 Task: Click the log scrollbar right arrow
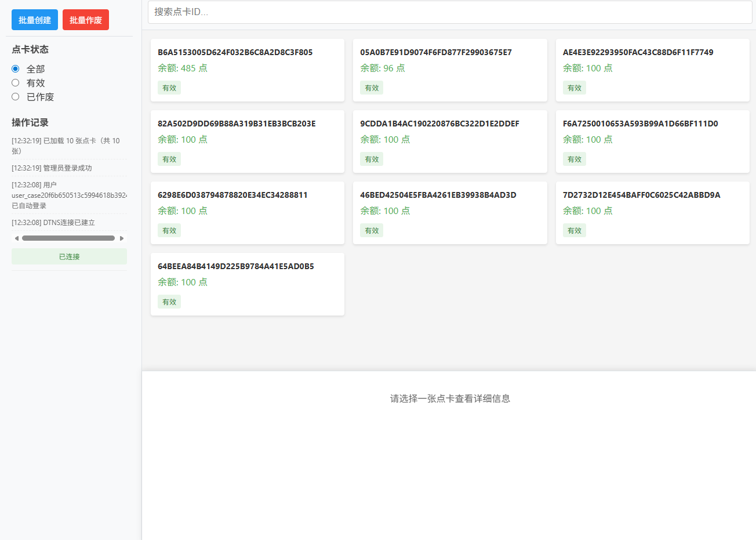pos(122,238)
